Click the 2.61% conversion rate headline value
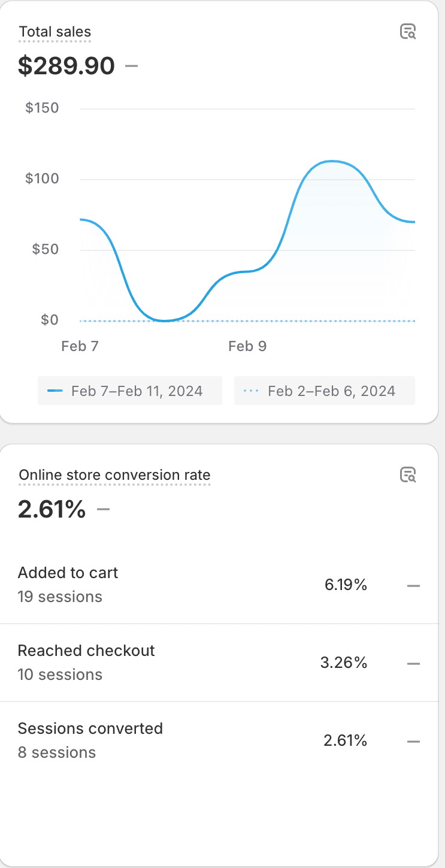445x868 pixels. coord(52,510)
